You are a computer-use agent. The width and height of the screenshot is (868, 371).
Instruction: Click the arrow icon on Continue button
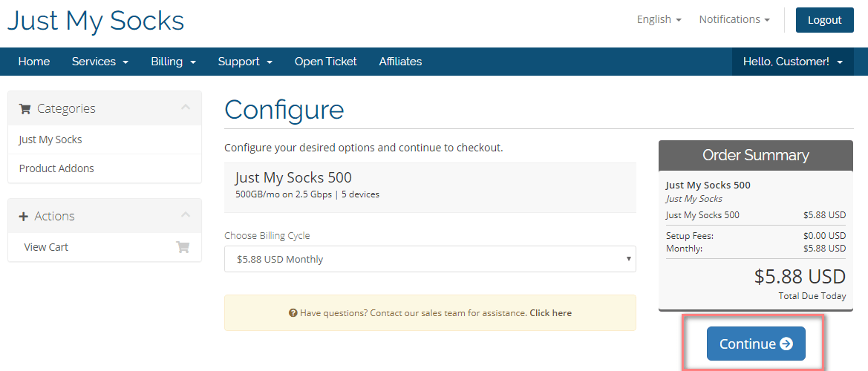786,344
